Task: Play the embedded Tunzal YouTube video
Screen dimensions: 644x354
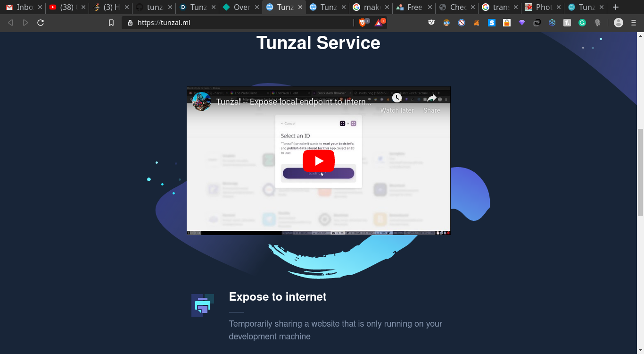Action: [319, 161]
